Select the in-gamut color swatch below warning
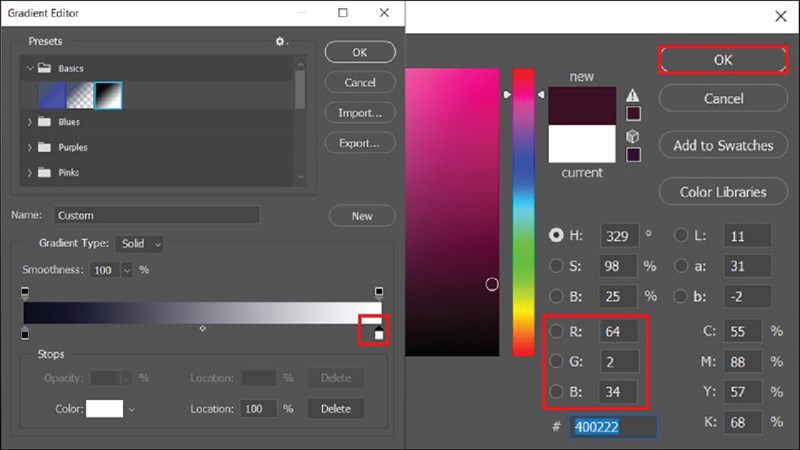The width and height of the screenshot is (800, 450). (x=633, y=113)
